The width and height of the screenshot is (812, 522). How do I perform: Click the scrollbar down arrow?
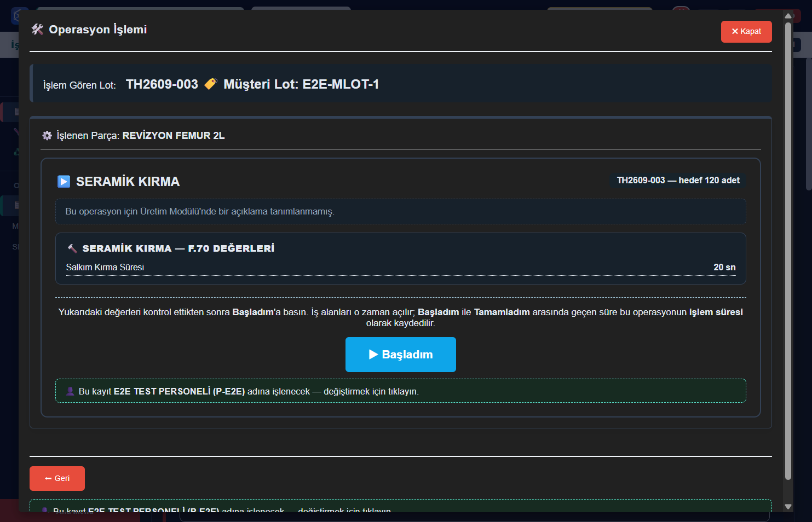(788, 507)
